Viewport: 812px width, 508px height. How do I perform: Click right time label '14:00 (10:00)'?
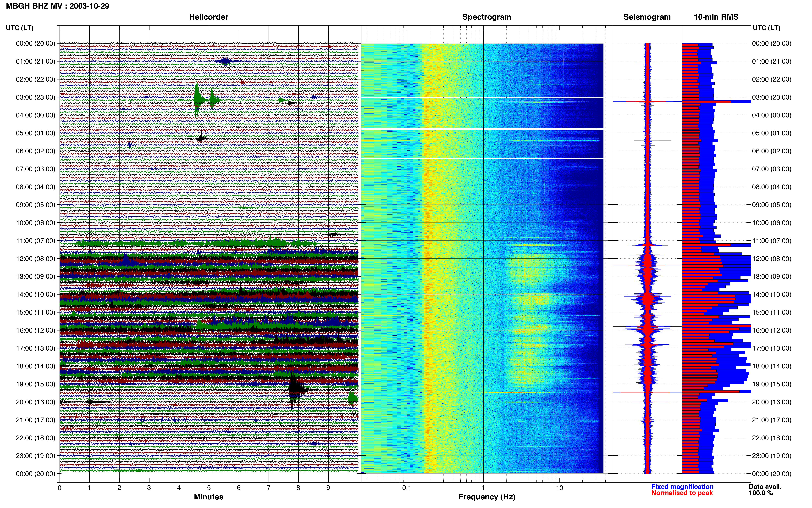772,294
